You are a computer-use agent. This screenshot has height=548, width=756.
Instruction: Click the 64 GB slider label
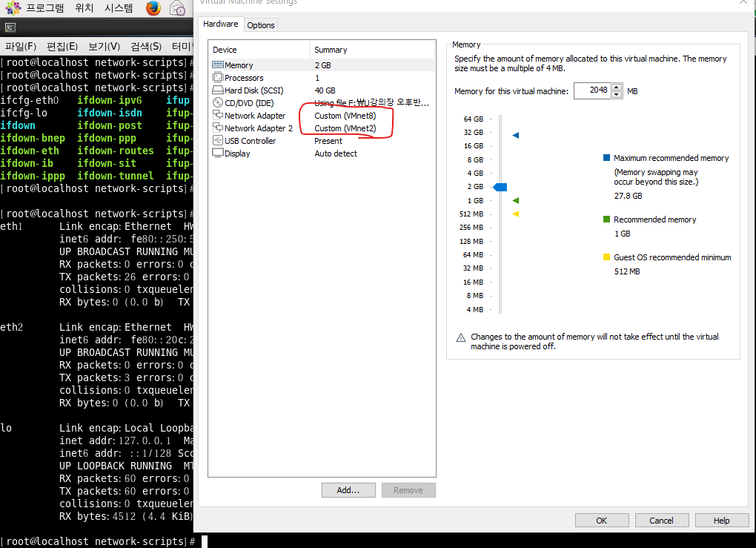(x=473, y=119)
